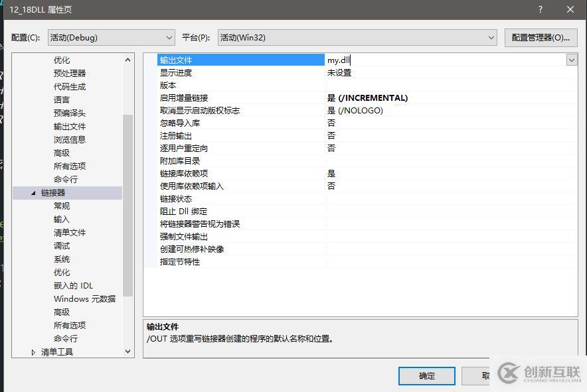
Task: Select Windows 元数据 tree item
Action: tap(84, 299)
